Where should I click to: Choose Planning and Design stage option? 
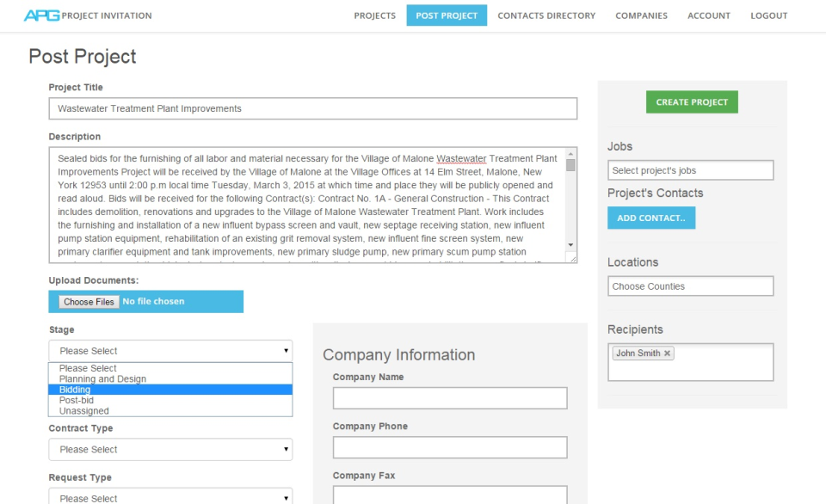[x=170, y=379]
